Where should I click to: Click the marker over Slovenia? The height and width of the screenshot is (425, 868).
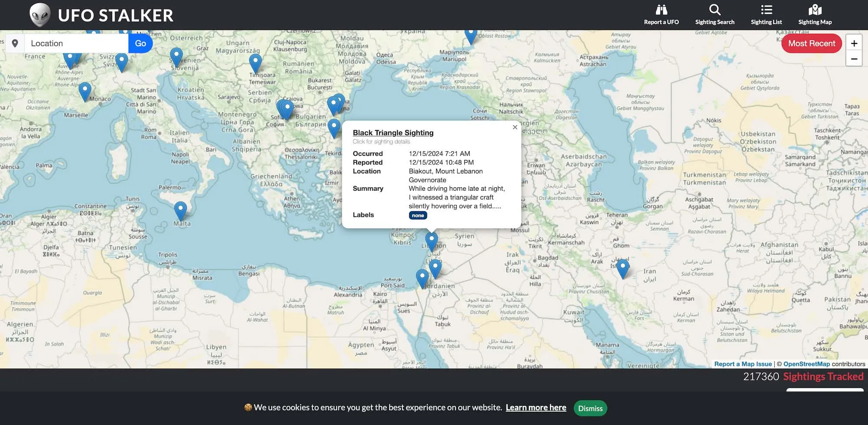[176, 57]
